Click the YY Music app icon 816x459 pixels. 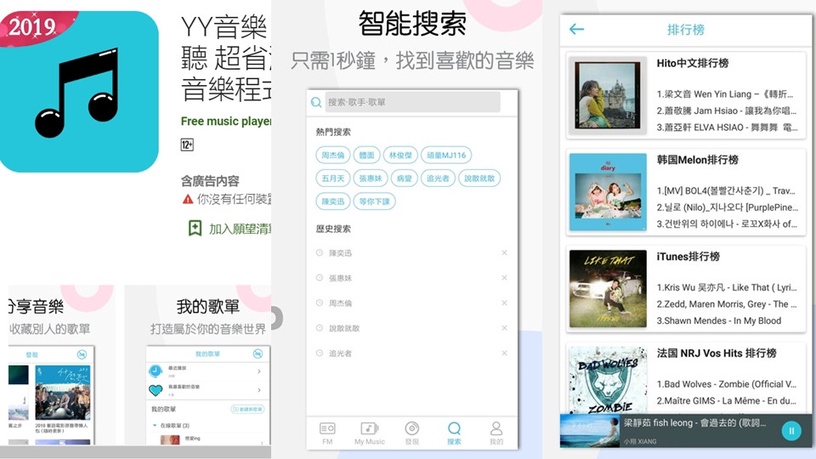(79, 92)
